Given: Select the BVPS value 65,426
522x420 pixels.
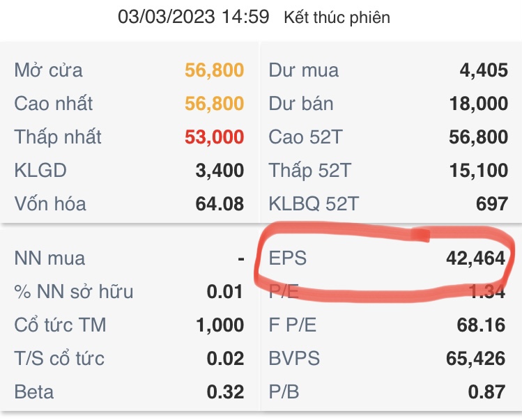Looking at the screenshot, I should (x=475, y=359).
